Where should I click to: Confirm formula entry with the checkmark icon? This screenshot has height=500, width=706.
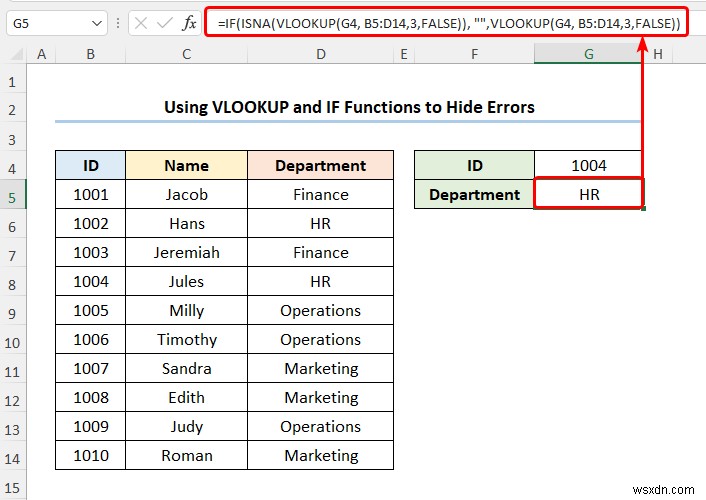[165, 23]
